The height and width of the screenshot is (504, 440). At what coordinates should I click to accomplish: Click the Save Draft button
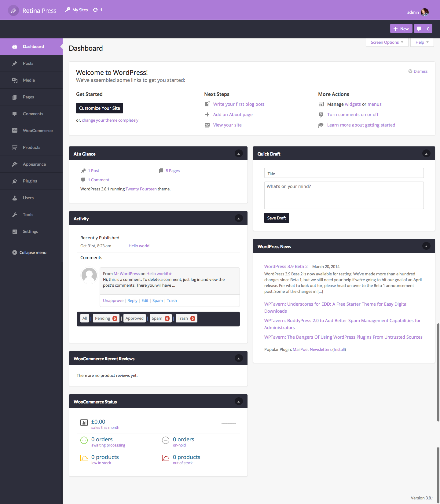pyautogui.click(x=277, y=218)
